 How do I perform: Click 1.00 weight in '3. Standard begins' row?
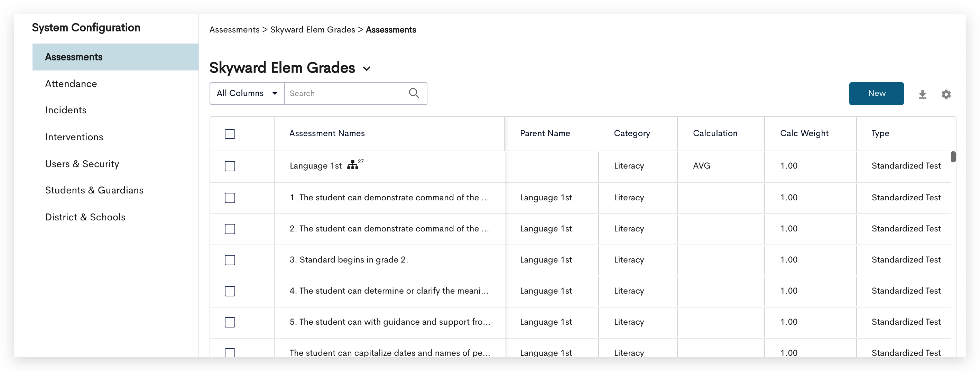[789, 260]
